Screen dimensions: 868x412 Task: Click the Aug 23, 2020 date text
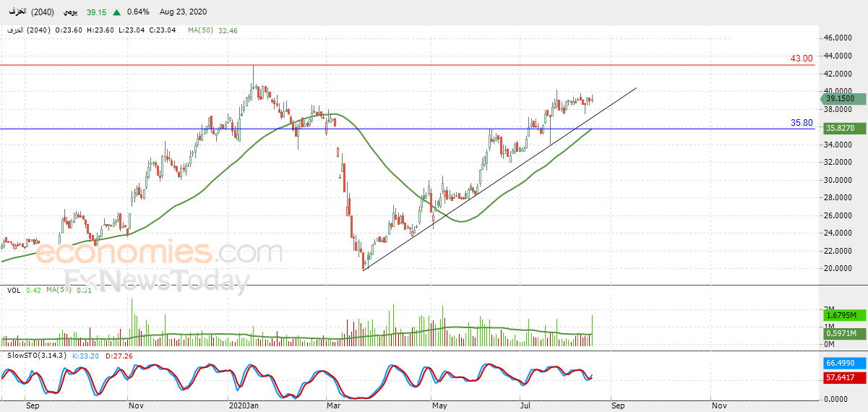(182, 12)
